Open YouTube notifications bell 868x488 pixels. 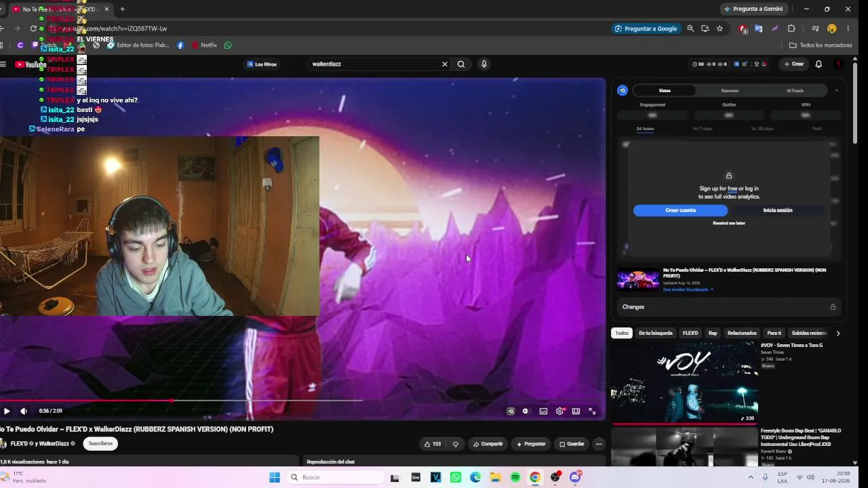pos(818,64)
